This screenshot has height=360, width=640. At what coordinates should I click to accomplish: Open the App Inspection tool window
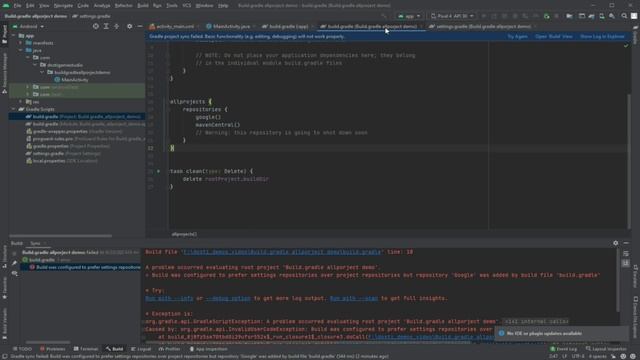click(208, 349)
